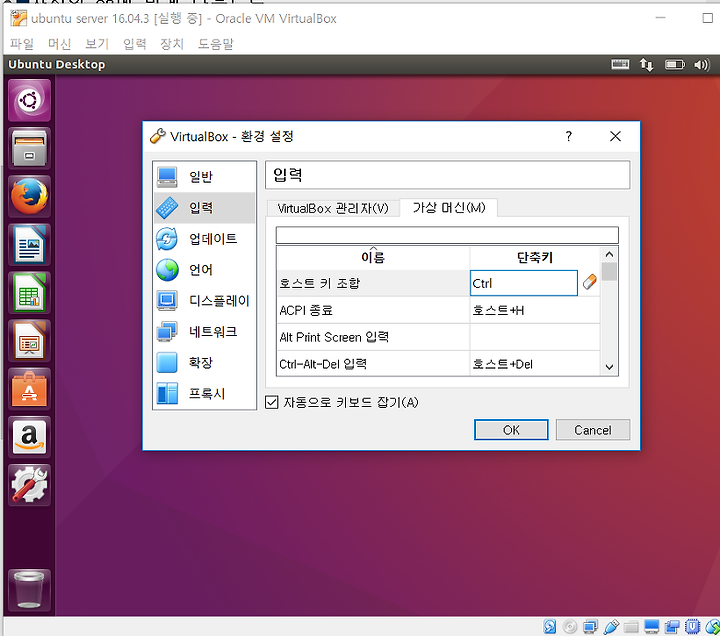Viewport: 720px width, 636px height.
Task: Select the 프록시 (Proxy) settings category
Action: 204,394
